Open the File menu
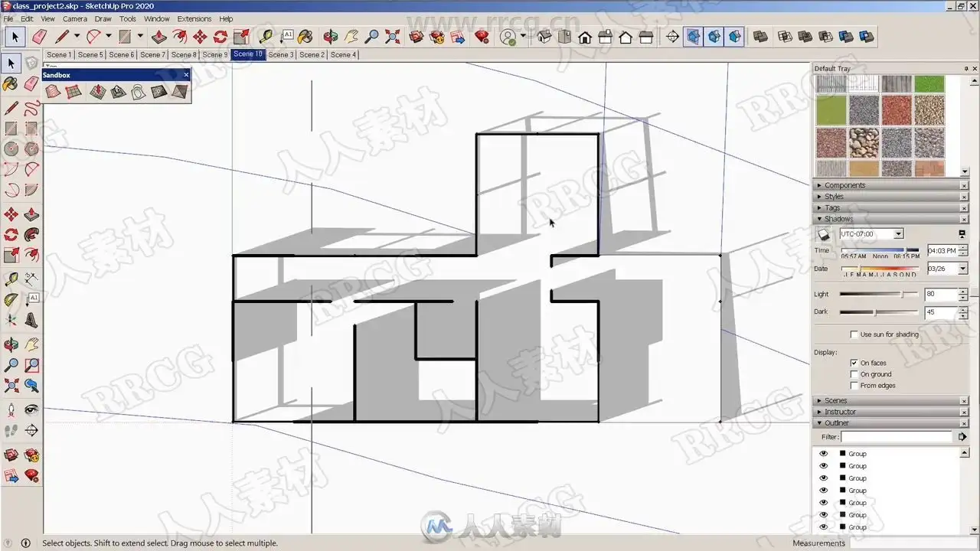The width and height of the screenshot is (980, 551). (x=8, y=18)
